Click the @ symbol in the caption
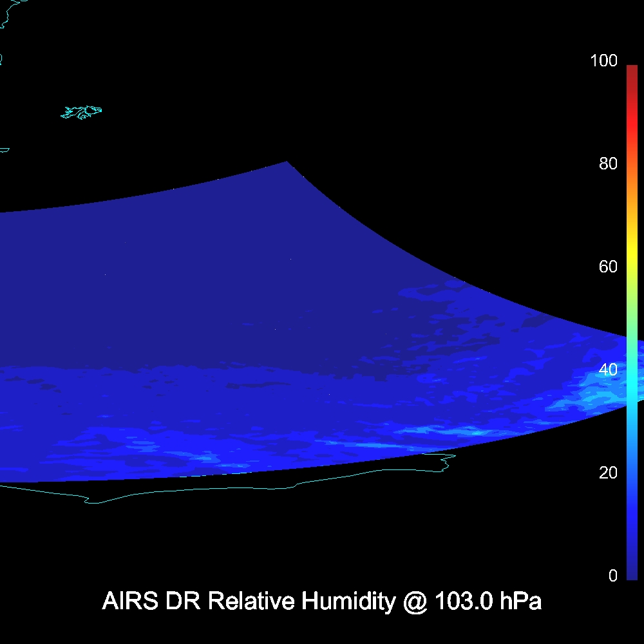 415,601
